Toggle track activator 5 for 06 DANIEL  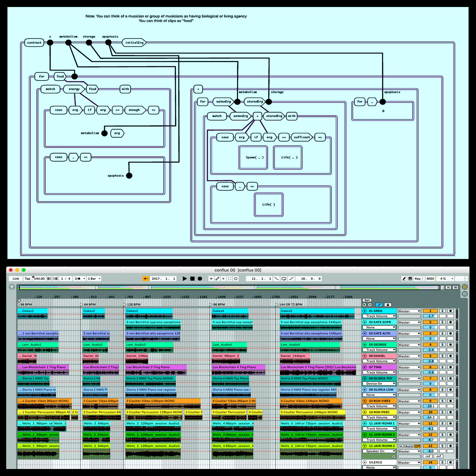point(430,356)
